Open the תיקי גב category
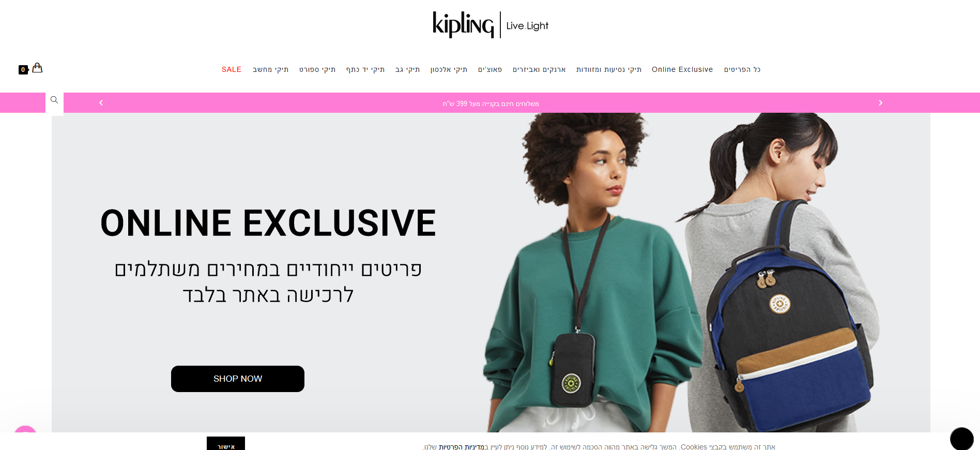This screenshot has width=980, height=450. pyautogui.click(x=407, y=69)
